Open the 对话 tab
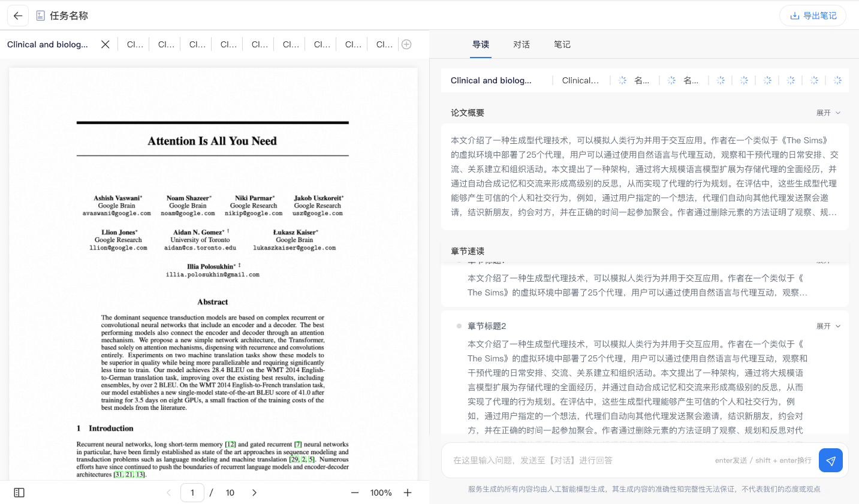Viewport: 859px width, 504px height. tap(522, 44)
